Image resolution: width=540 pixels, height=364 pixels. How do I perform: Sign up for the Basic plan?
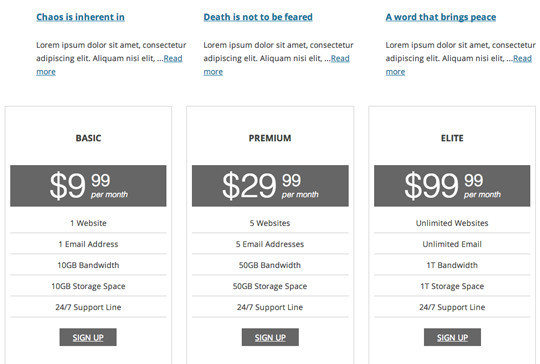pos(88,337)
